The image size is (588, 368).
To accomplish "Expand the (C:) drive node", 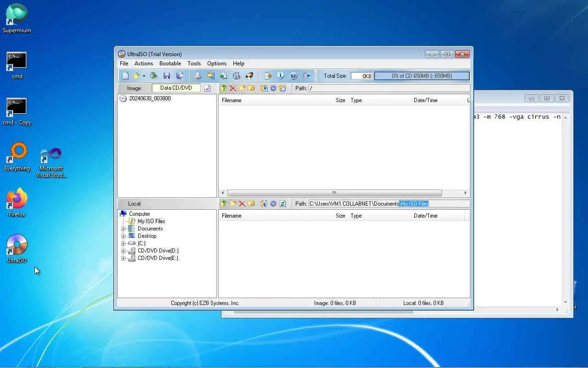I will pyautogui.click(x=123, y=243).
